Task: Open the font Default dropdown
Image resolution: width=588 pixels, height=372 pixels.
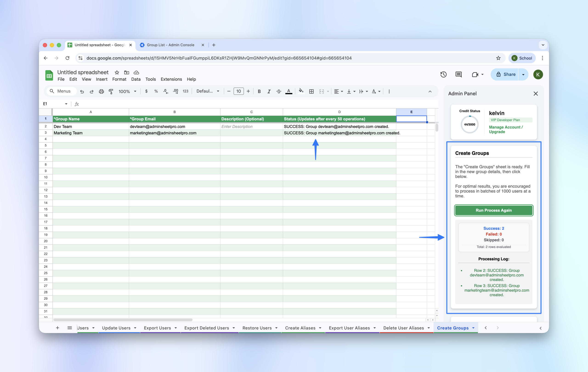Action: coord(208,91)
